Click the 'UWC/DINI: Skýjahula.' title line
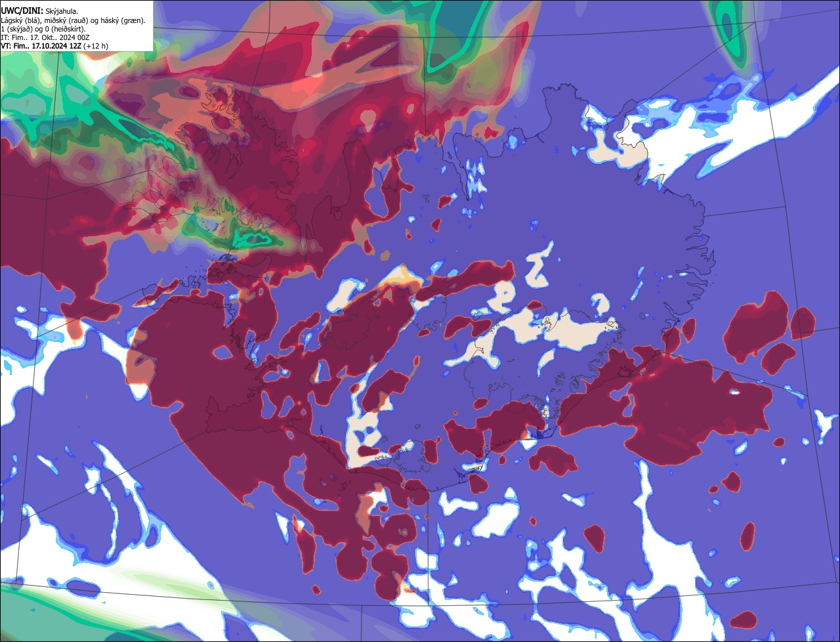840x642 pixels. point(39,11)
